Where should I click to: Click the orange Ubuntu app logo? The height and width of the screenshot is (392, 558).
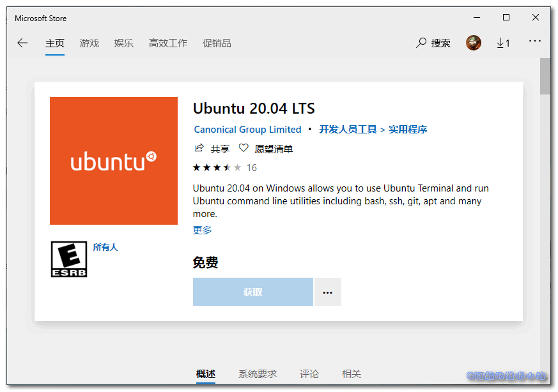click(113, 160)
